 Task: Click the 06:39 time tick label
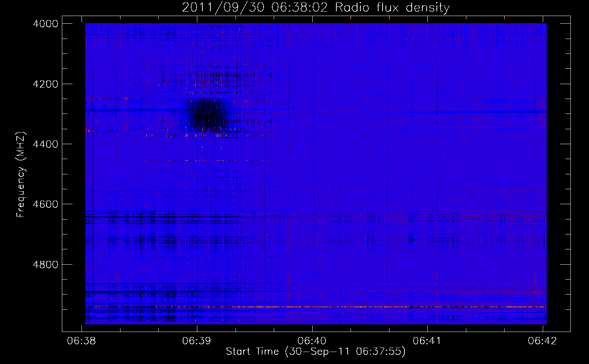click(197, 341)
